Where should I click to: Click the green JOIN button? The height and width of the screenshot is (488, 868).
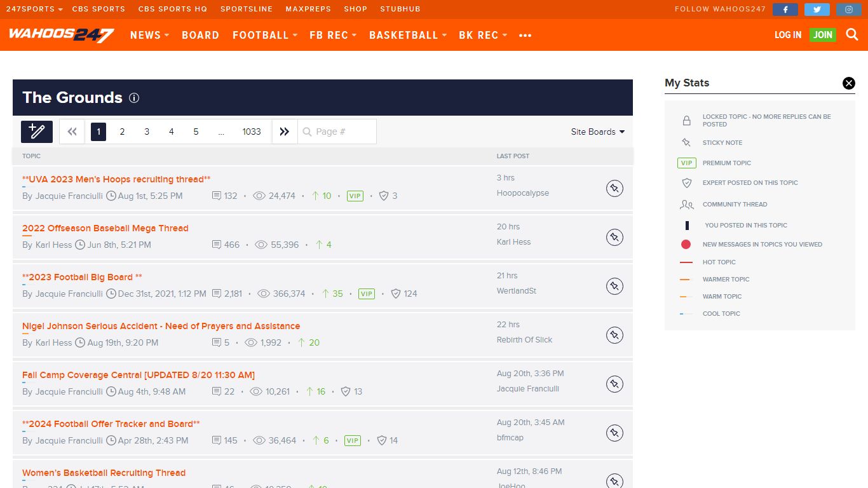coord(823,35)
